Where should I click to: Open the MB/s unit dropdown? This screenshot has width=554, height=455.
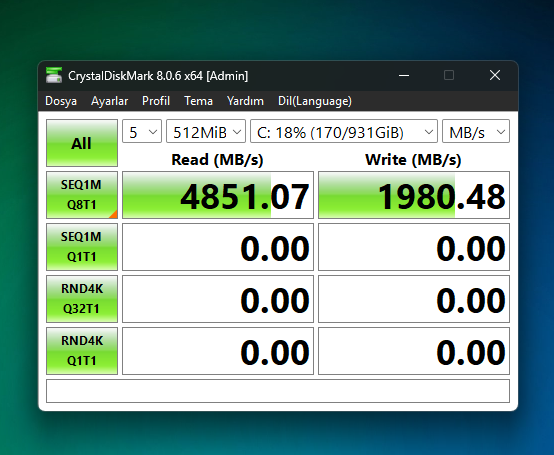476,131
